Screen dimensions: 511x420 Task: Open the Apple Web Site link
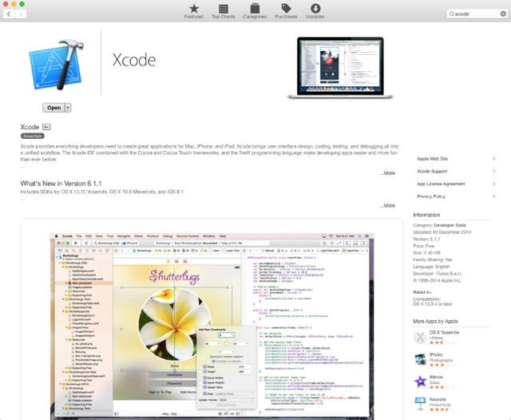[x=433, y=159]
